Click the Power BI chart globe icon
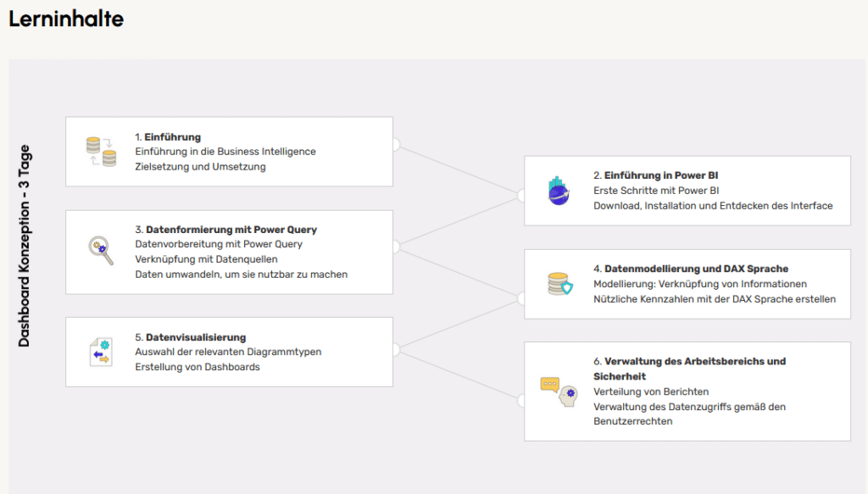 pos(559,191)
